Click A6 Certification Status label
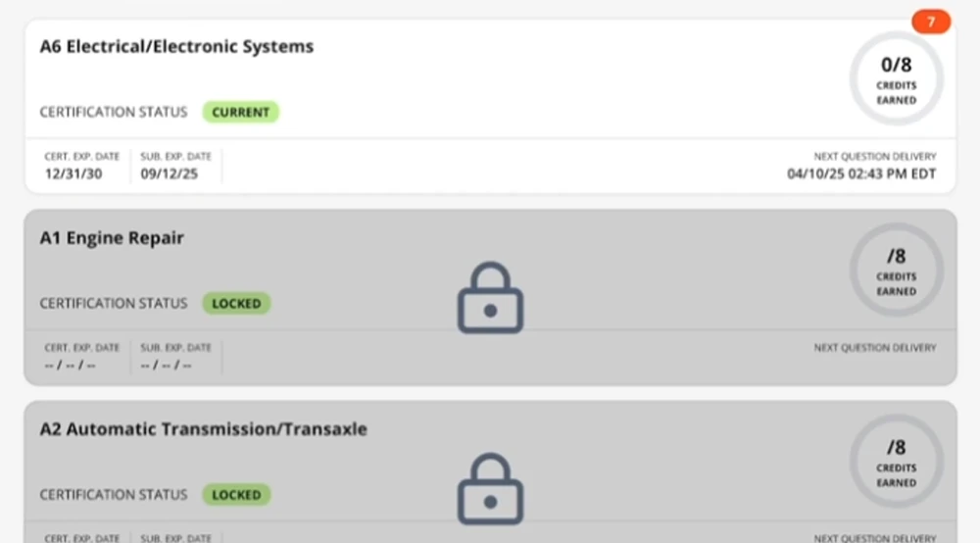Viewport: 980px width, 543px height. [x=113, y=113]
